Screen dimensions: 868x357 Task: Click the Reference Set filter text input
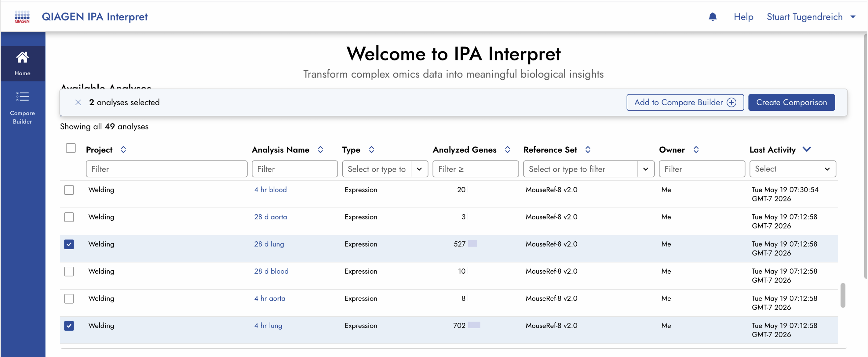click(x=580, y=169)
